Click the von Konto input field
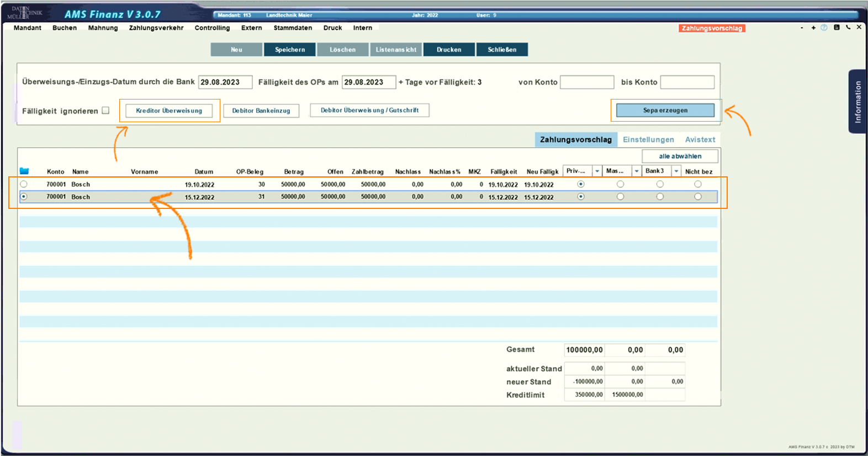Image resolution: width=868 pixels, height=456 pixels. click(587, 82)
